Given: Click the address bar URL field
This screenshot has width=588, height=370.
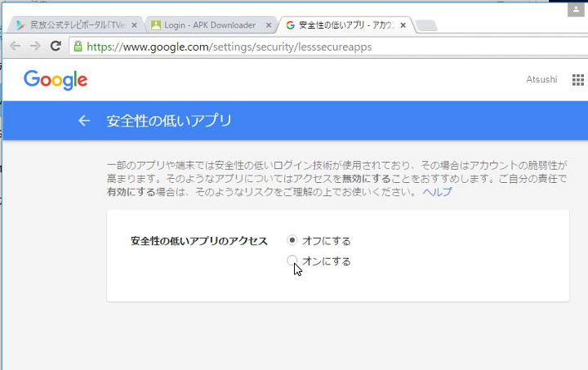Looking at the screenshot, I should click(328, 47).
